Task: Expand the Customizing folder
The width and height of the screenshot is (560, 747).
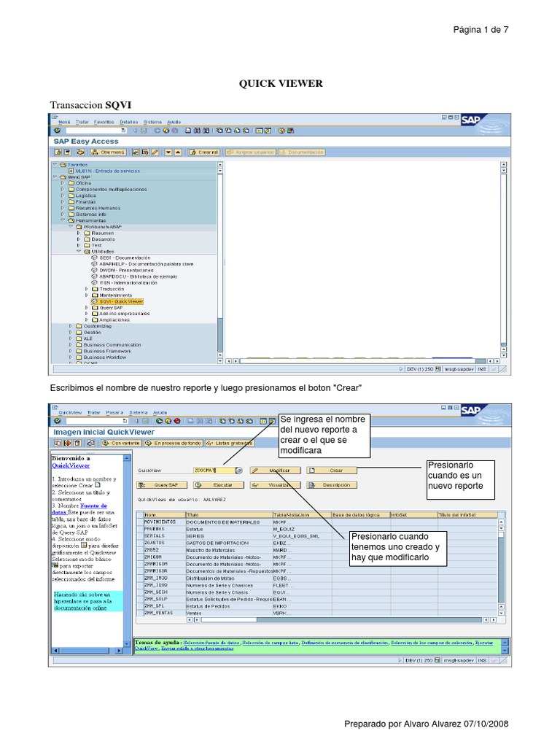Action: [x=71, y=326]
